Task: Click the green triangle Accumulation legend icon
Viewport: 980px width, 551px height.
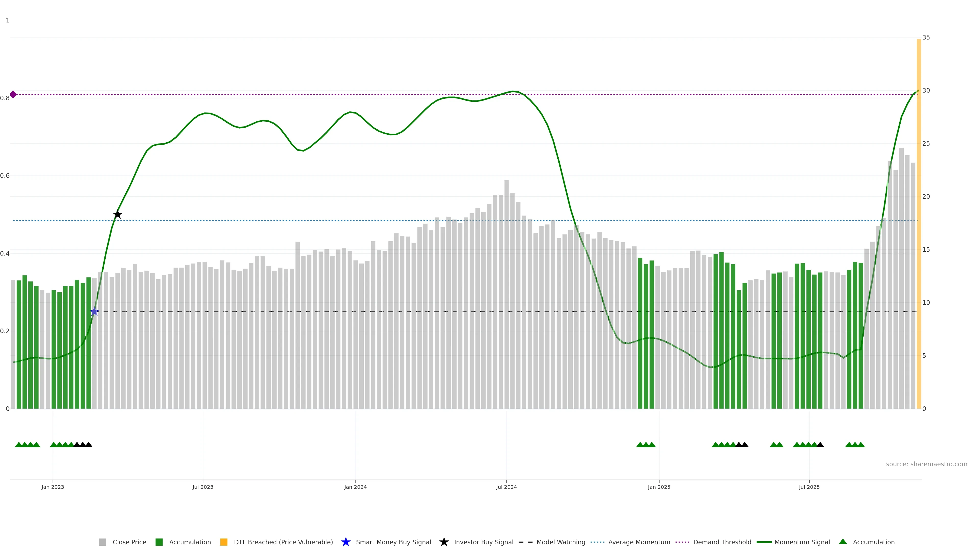Action: coord(843,542)
